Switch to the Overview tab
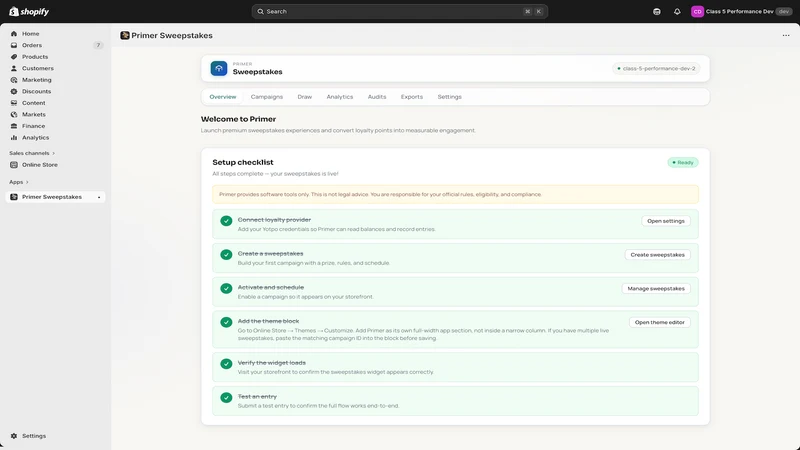The image size is (800, 450). point(223,97)
